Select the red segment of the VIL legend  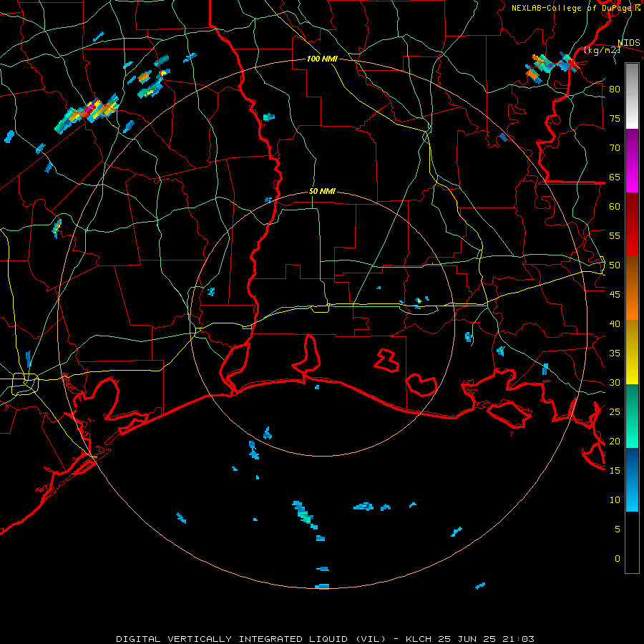[x=632, y=225]
